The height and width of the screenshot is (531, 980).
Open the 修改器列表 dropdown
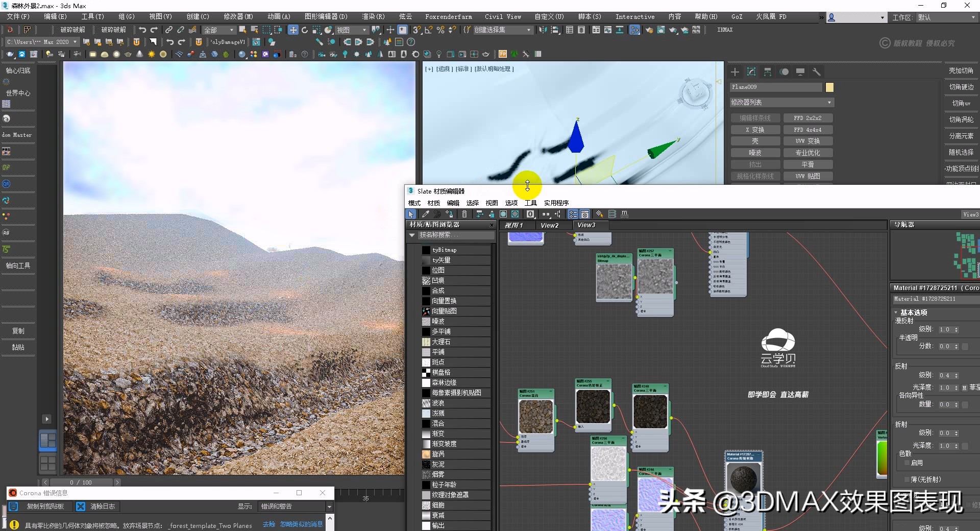point(781,102)
